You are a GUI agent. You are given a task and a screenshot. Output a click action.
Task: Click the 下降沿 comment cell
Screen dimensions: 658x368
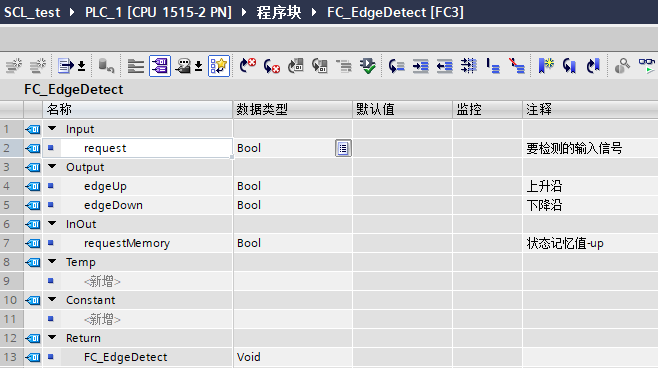point(590,205)
